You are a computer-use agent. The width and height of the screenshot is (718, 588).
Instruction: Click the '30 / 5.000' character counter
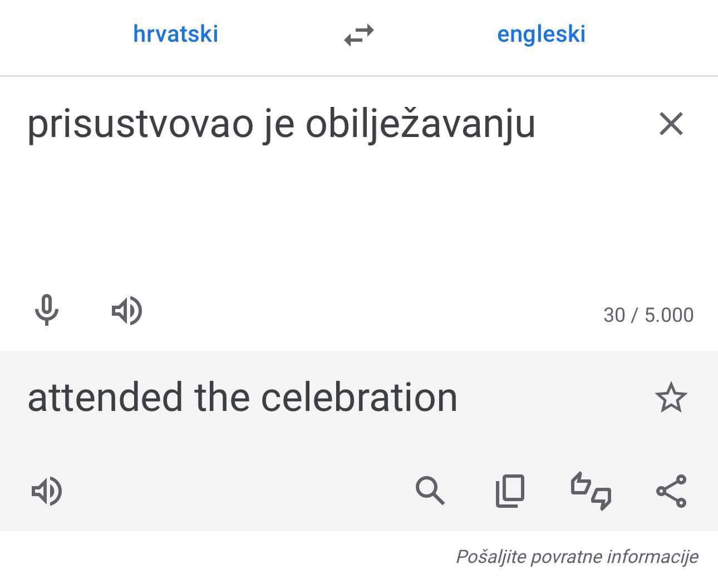[x=648, y=315]
